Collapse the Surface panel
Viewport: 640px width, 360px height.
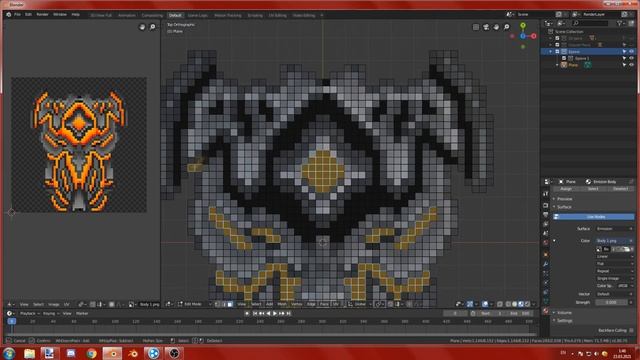(564, 207)
